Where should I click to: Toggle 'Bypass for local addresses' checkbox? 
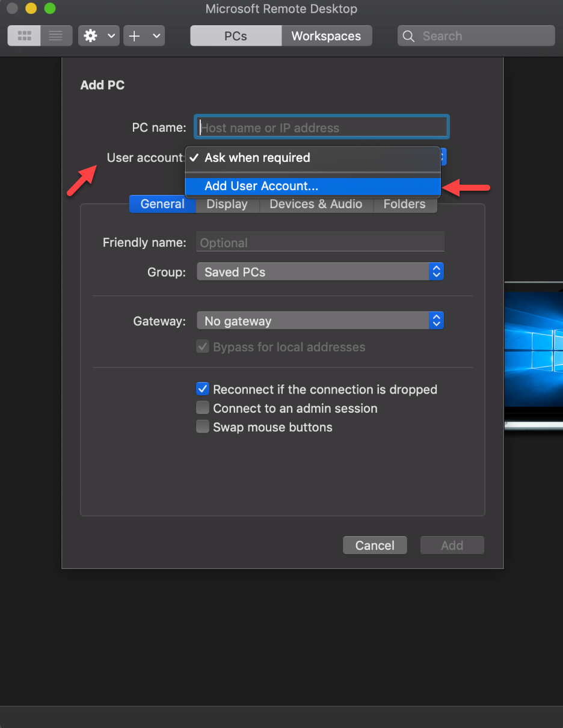tap(203, 347)
